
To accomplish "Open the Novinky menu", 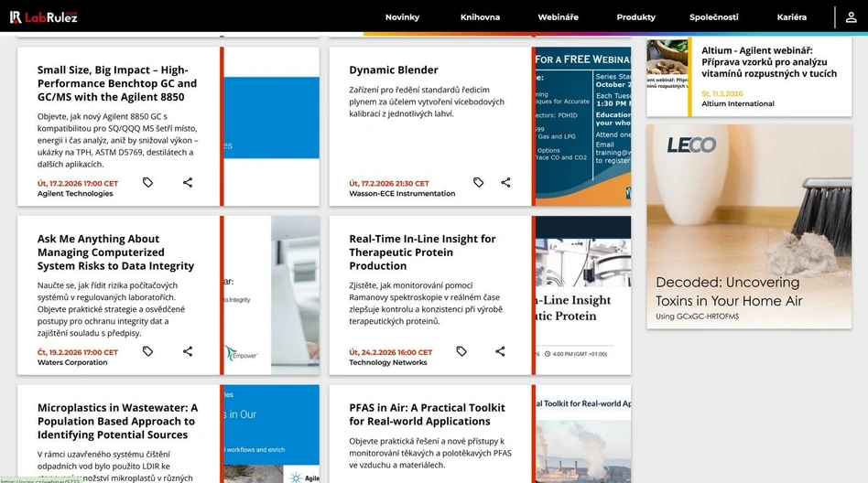I will point(402,17).
